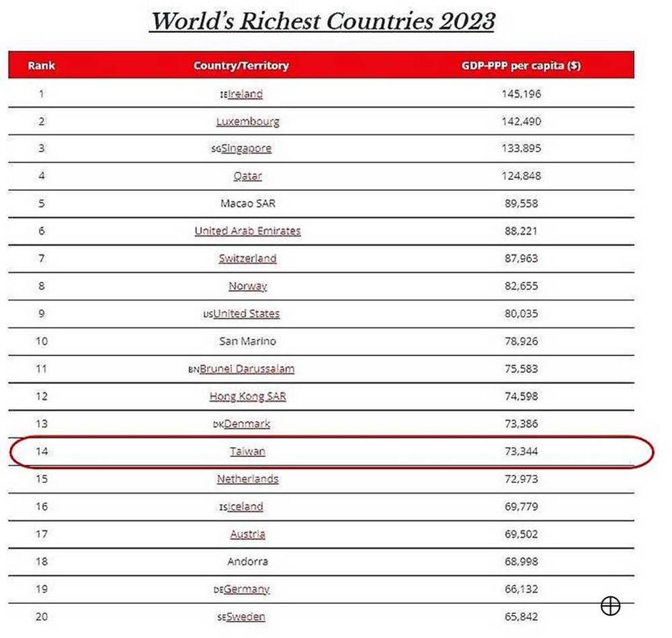Open the Hong Kong SAR link
The width and height of the screenshot is (672, 638).
[248, 396]
